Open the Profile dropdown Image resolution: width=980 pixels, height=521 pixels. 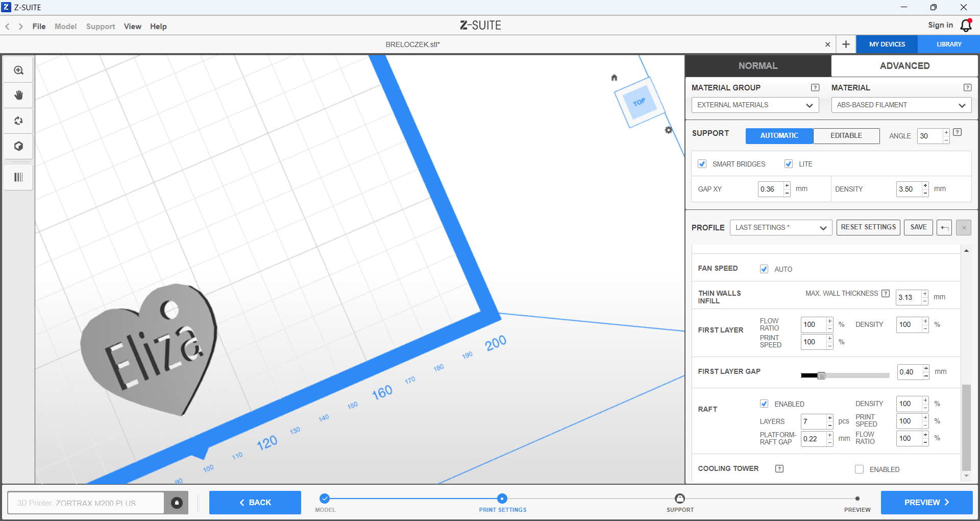pos(781,227)
